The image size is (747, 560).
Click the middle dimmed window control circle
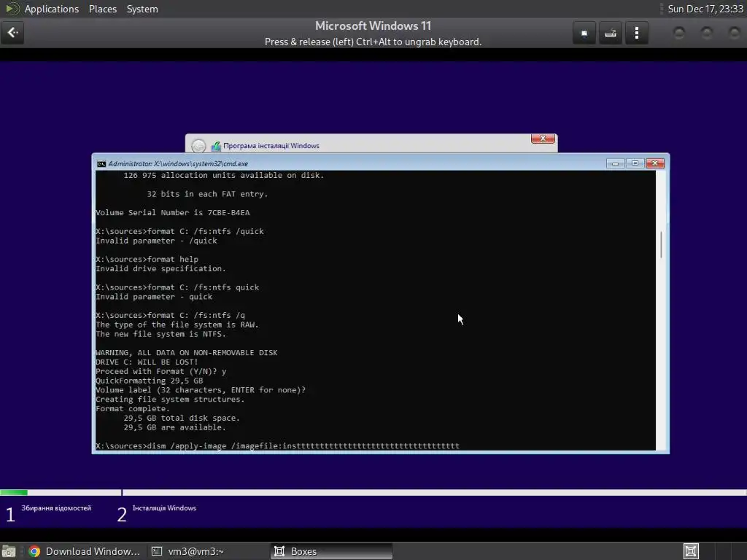tap(706, 33)
